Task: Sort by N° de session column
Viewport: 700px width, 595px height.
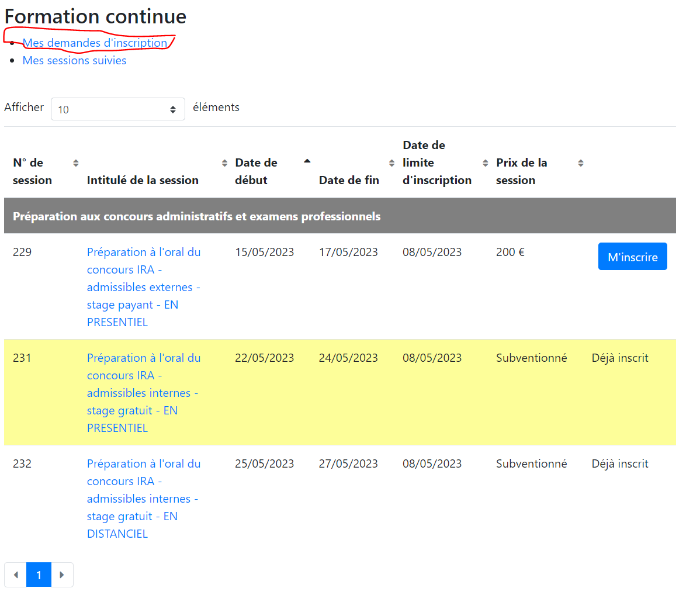Action: [x=76, y=163]
